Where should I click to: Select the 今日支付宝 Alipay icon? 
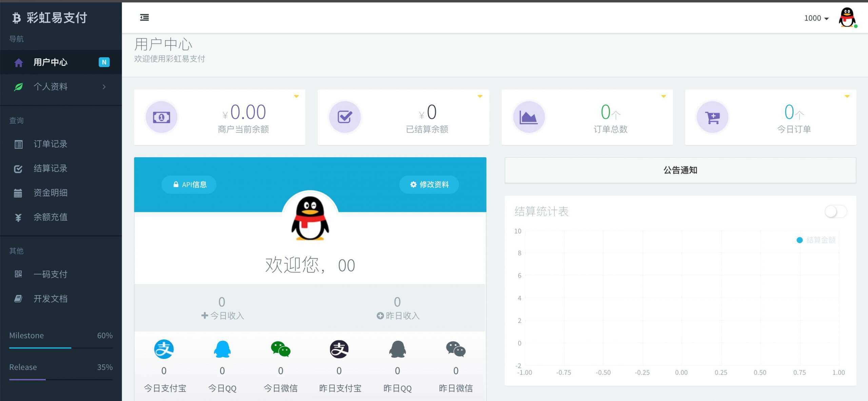164,349
